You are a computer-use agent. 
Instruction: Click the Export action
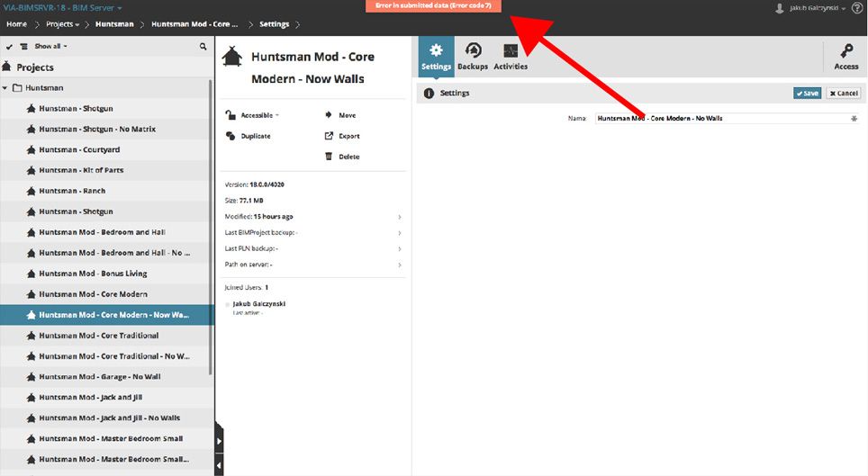click(342, 136)
